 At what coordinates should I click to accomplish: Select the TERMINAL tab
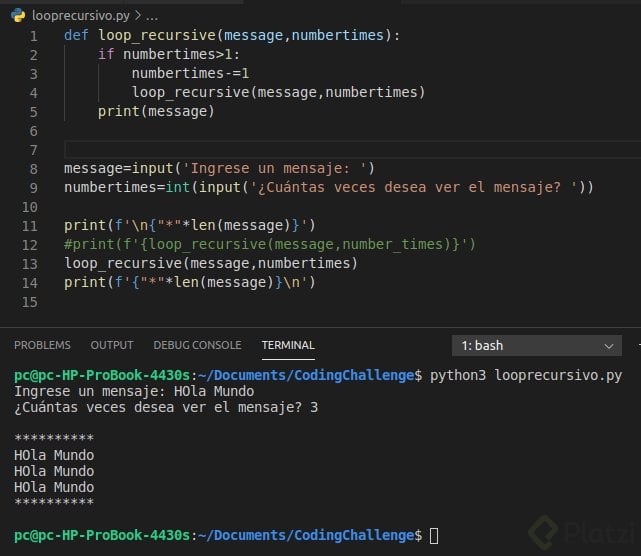288,345
